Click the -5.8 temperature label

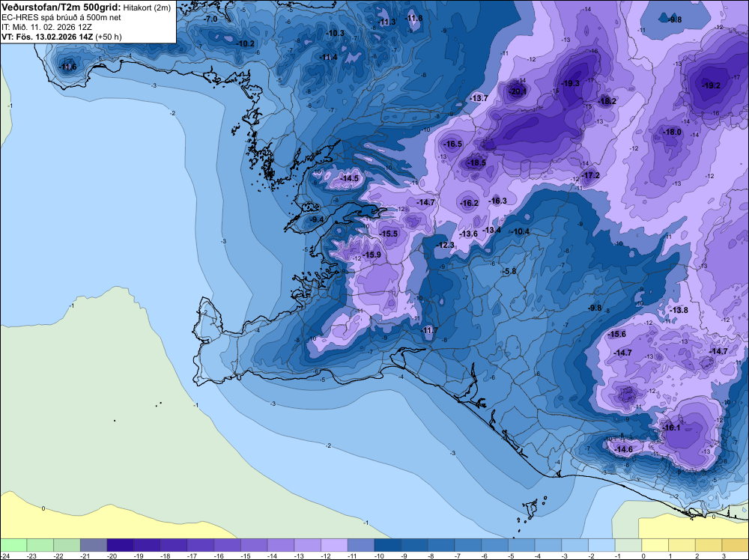509,271
